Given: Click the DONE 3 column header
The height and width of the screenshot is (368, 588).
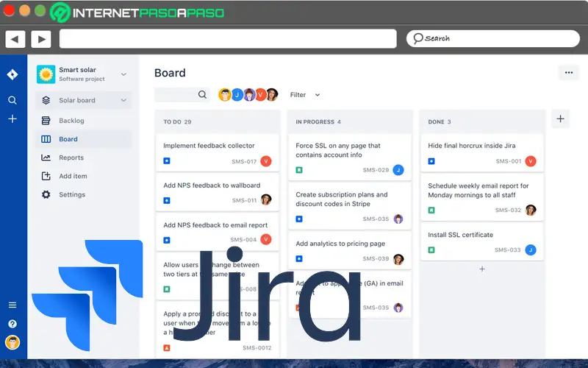Looking at the screenshot, I should point(440,121).
